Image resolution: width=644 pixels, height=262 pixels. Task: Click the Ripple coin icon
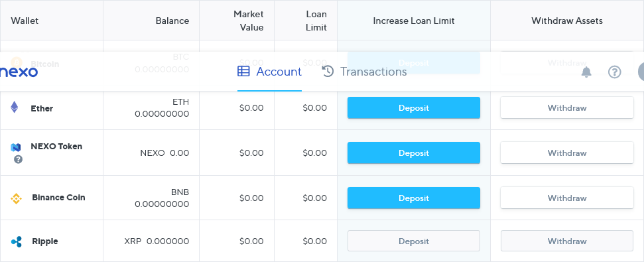click(17, 242)
